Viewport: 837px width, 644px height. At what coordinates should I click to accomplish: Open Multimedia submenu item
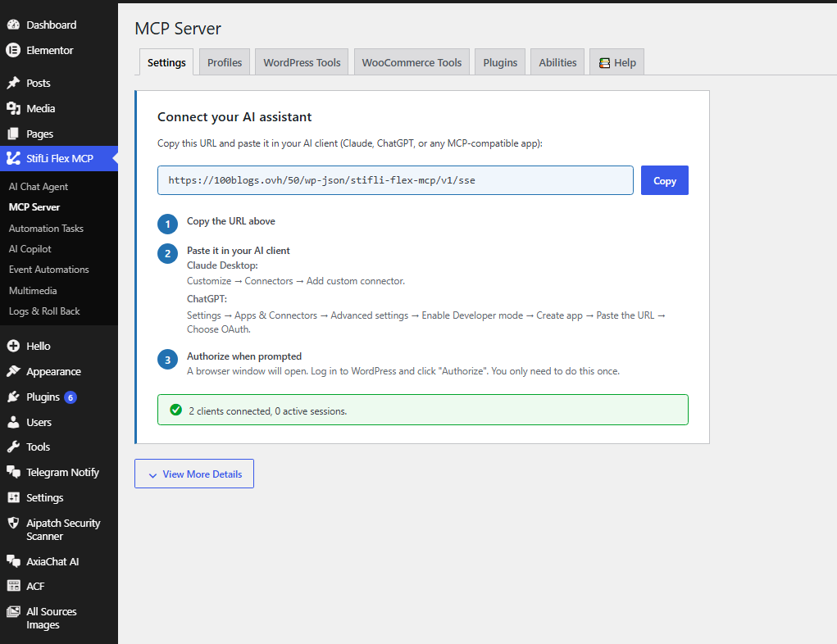tap(33, 291)
